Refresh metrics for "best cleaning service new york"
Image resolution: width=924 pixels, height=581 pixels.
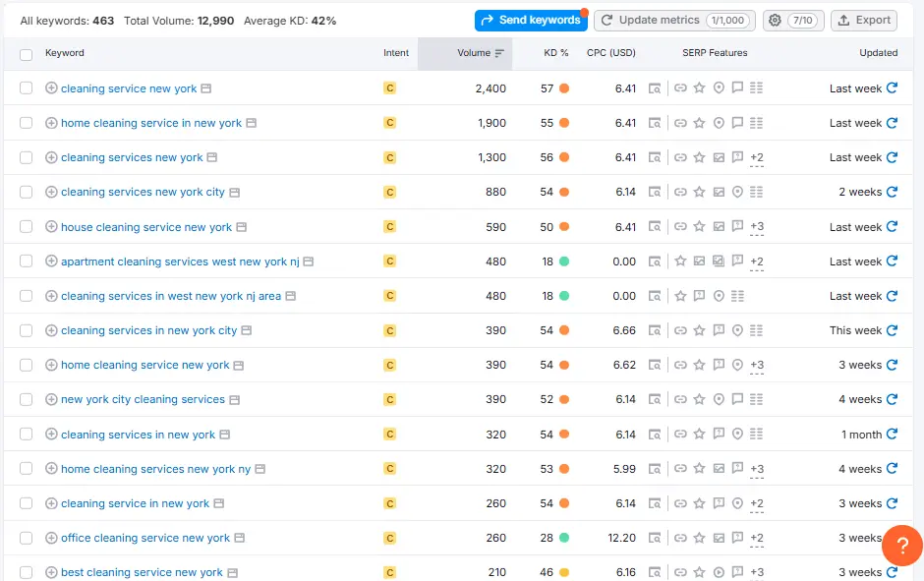point(892,572)
